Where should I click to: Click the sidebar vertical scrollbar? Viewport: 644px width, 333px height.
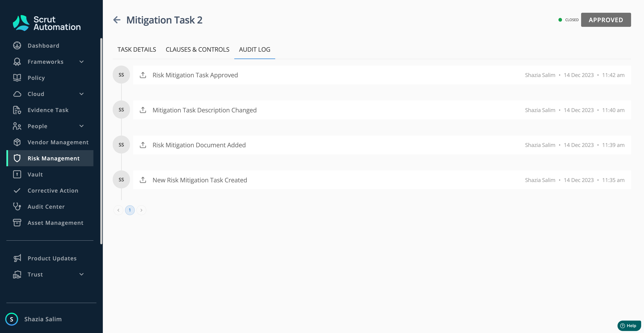click(101, 141)
